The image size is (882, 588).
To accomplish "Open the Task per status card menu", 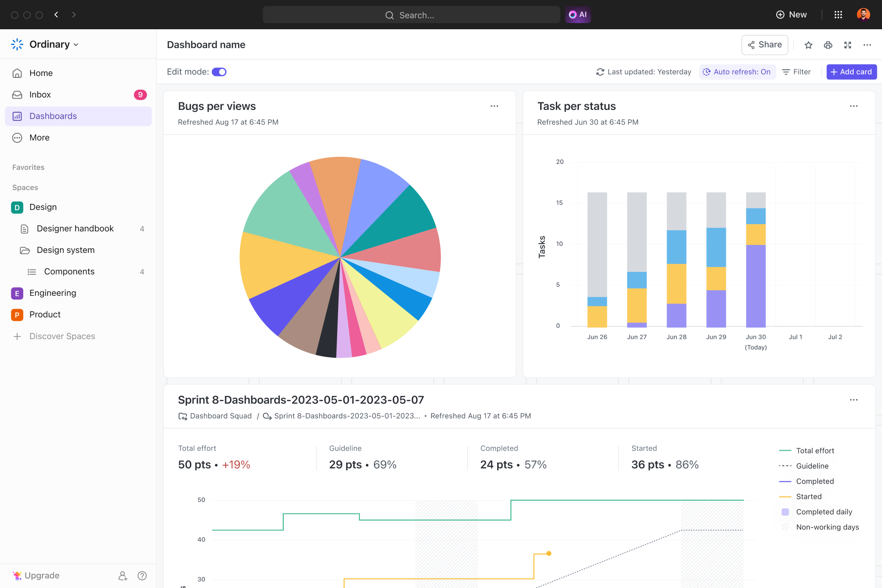I will pyautogui.click(x=853, y=106).
